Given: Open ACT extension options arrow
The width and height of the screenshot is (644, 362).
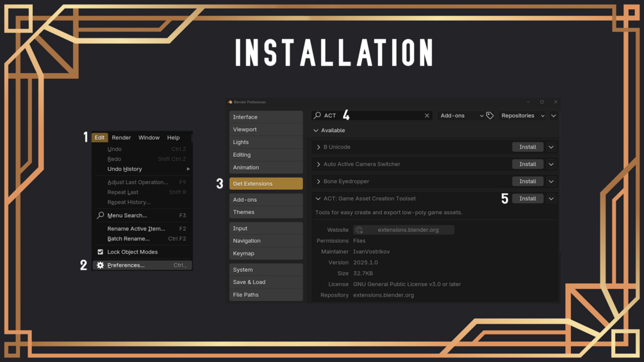Looking at the screenshot, I should click(551, 199).
